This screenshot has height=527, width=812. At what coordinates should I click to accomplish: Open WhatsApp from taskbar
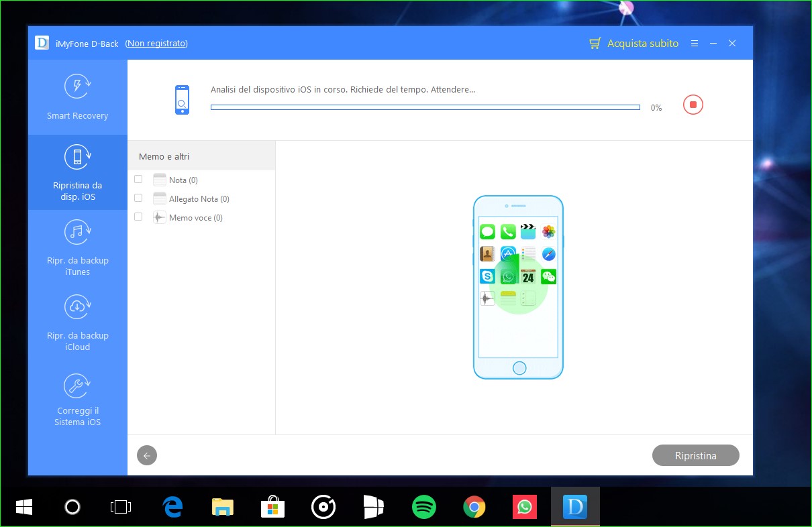click(525, 507)
